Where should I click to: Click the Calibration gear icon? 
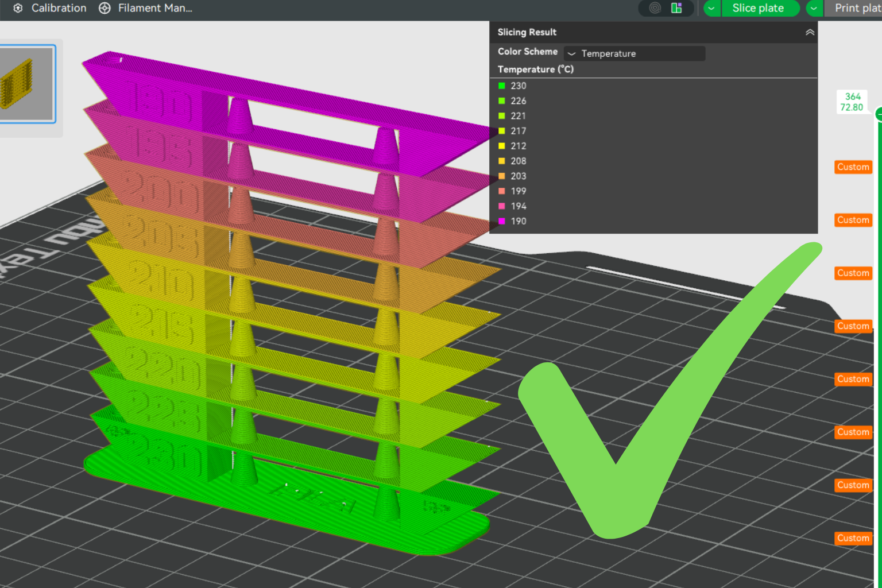(x=18, y=8)
